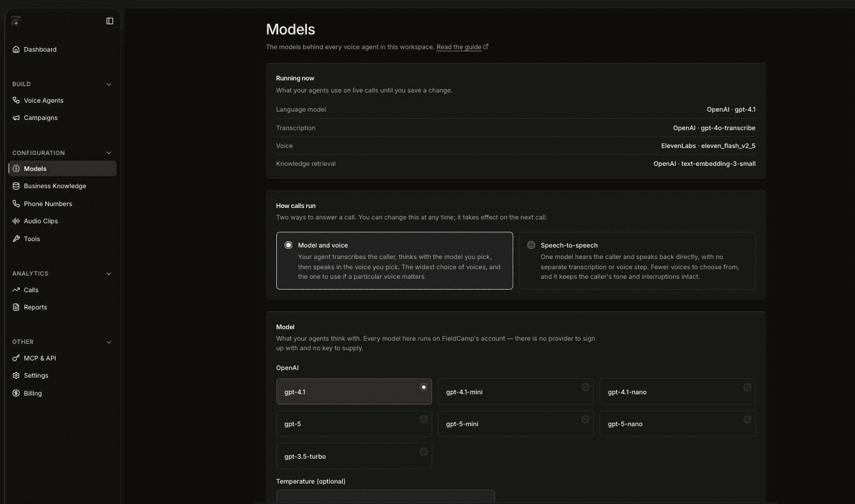Click the Voice row label

(285, 146)
